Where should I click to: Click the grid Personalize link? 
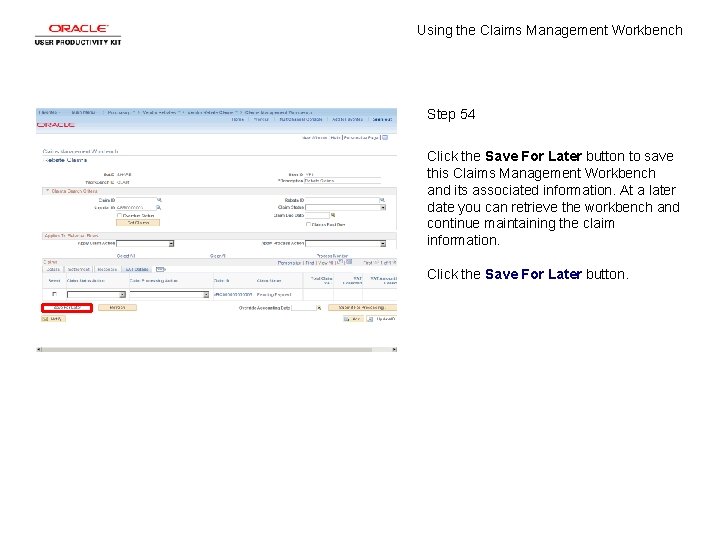click(x=289, y=263)
